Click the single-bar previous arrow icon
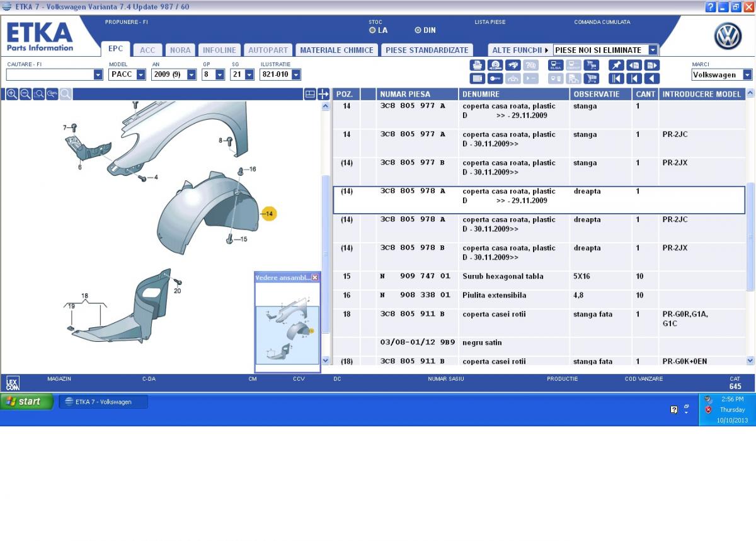 click(x=634, y=79)
